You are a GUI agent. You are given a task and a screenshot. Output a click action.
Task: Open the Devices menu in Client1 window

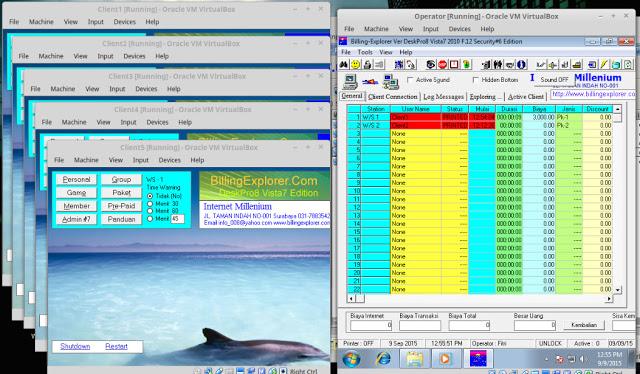click(124, 22)
